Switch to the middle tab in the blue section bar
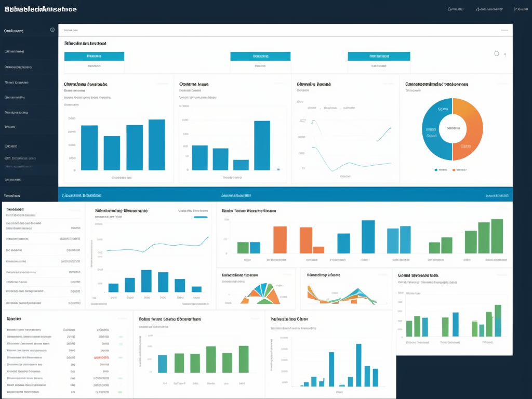 (236, 196)
